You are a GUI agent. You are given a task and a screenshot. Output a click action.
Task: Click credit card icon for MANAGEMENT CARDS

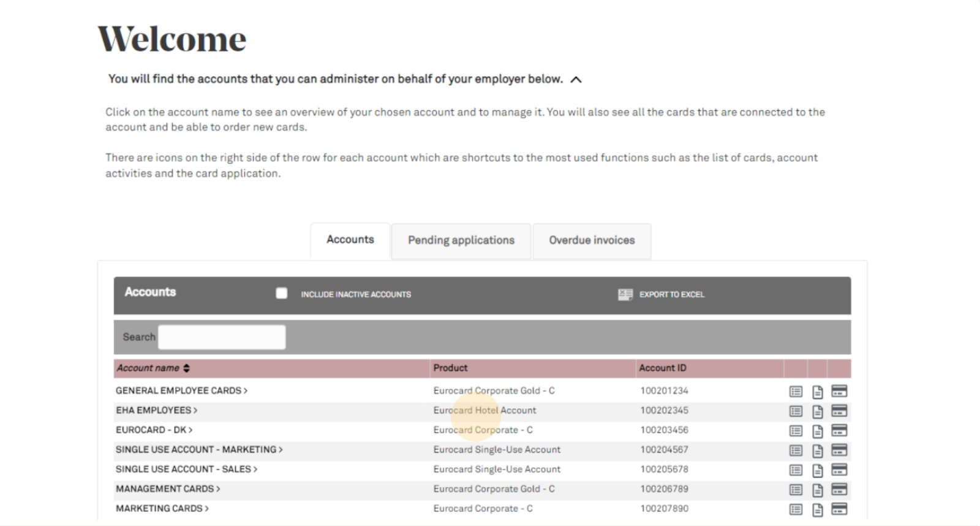coord(839,489)
